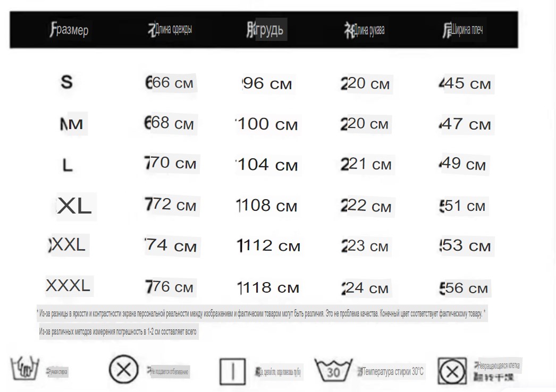Click the square line-dry icon
This screenshot has height=392, width=556.
[233, 371]
